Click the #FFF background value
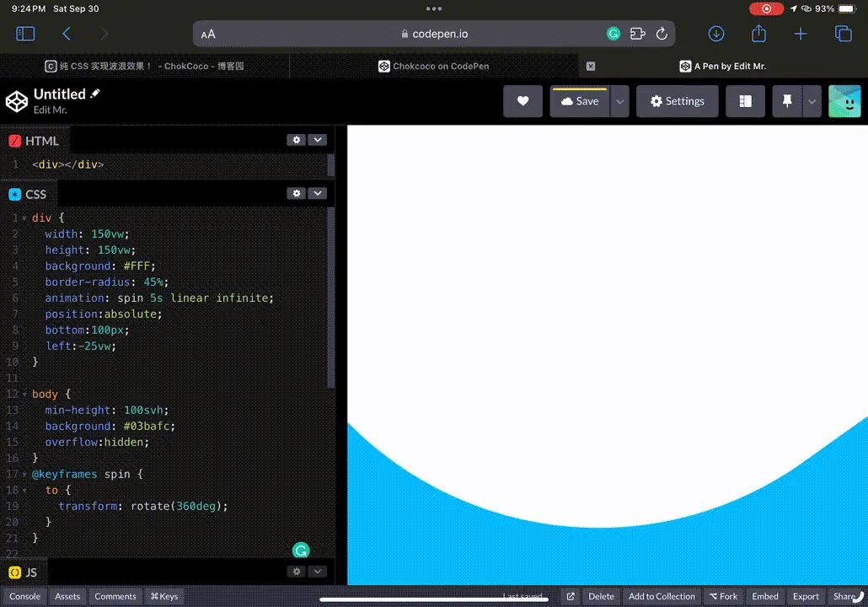The width and height of the screenshot is (868, 607). 137,266
